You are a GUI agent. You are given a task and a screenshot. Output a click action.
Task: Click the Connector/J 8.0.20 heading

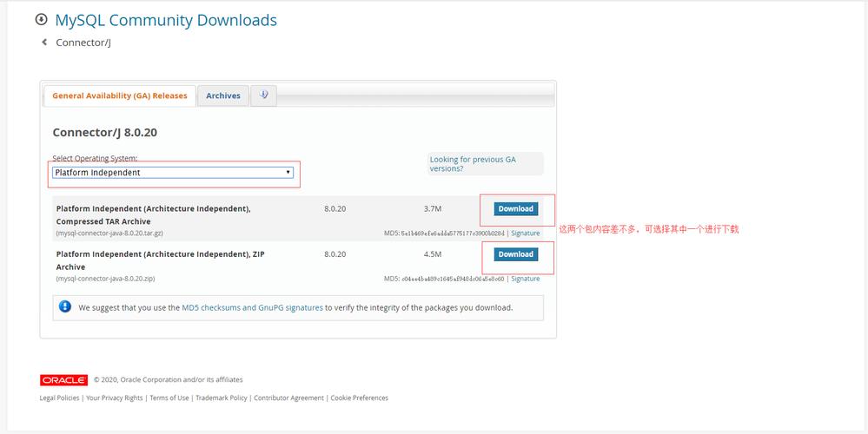point(105,133)
